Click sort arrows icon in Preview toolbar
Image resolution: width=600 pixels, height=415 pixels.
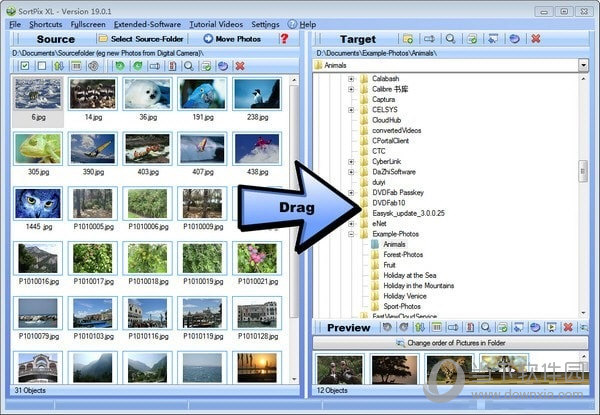coord(420,327)
